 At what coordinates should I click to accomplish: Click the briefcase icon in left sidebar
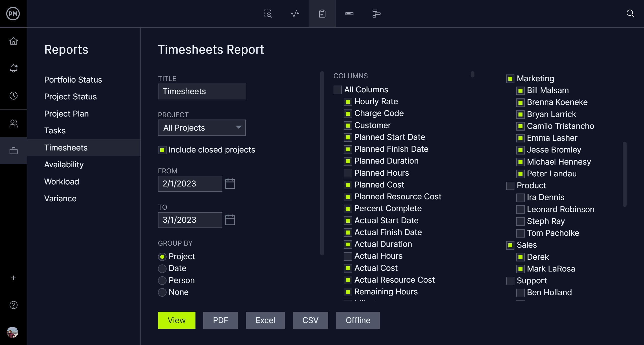tap(14, 151)
